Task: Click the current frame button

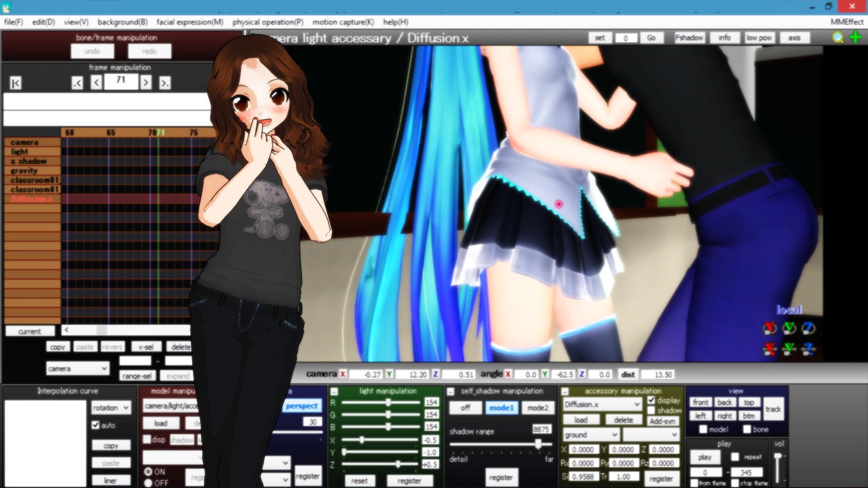Action: tap(30, 331)
